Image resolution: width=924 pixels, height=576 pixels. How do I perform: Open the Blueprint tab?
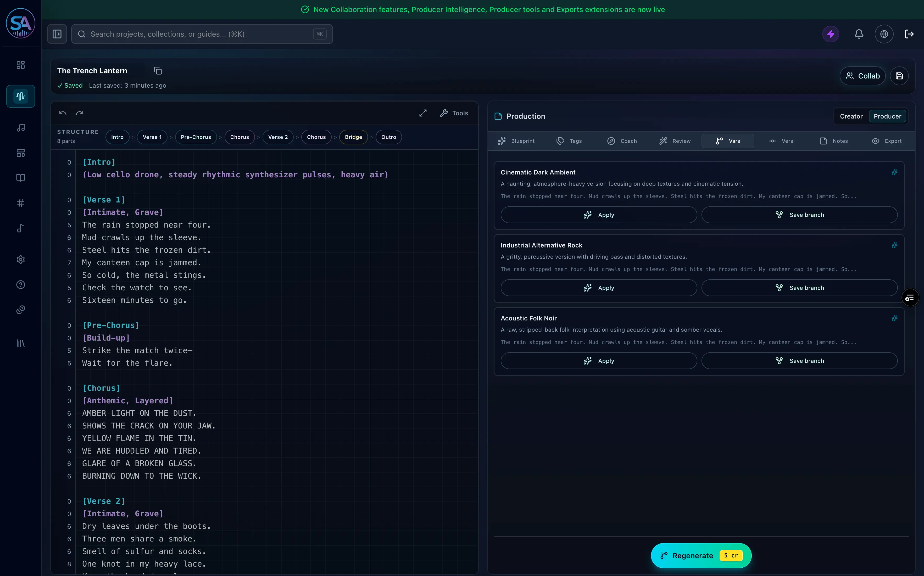pyautogui.click(x=516, y=141)
